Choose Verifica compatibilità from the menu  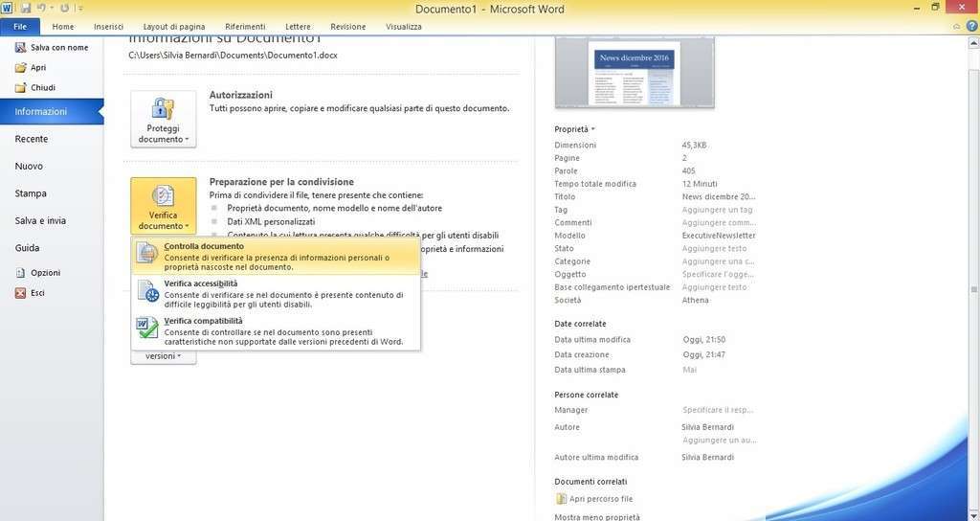[x=276, y=330]
